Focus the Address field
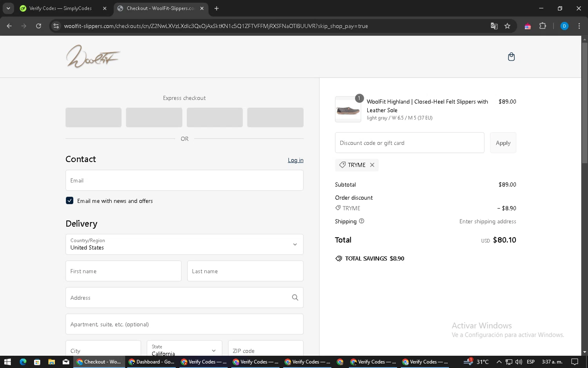This screenshot has height=368, width=588. pyautogui.click(x=184, y=297)
